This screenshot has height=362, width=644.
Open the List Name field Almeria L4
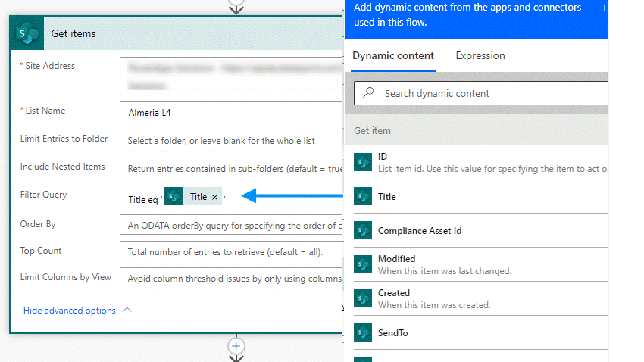(x=231, y=112)
